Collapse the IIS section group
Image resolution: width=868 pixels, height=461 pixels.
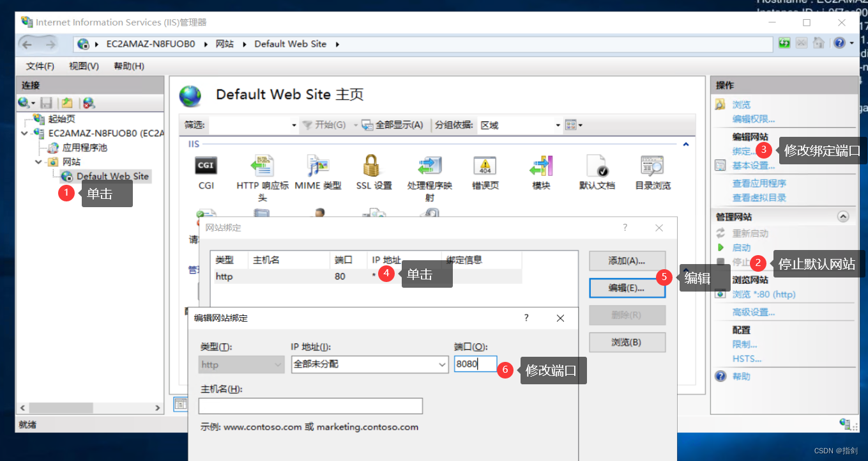point(686,145)
